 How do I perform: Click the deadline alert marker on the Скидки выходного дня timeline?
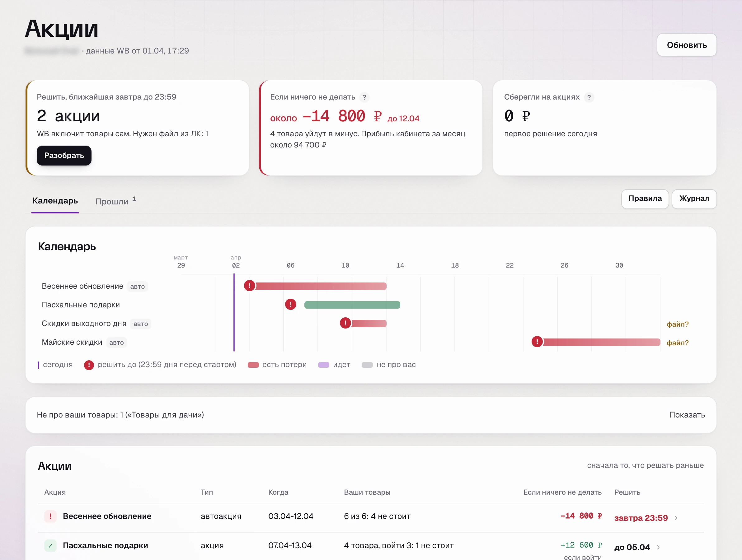tap(345, 323)
